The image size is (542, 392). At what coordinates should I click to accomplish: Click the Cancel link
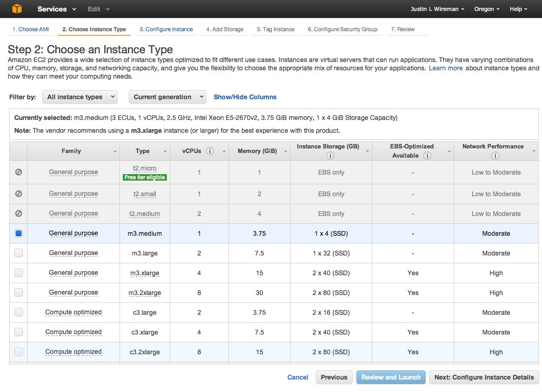(297, 377)
